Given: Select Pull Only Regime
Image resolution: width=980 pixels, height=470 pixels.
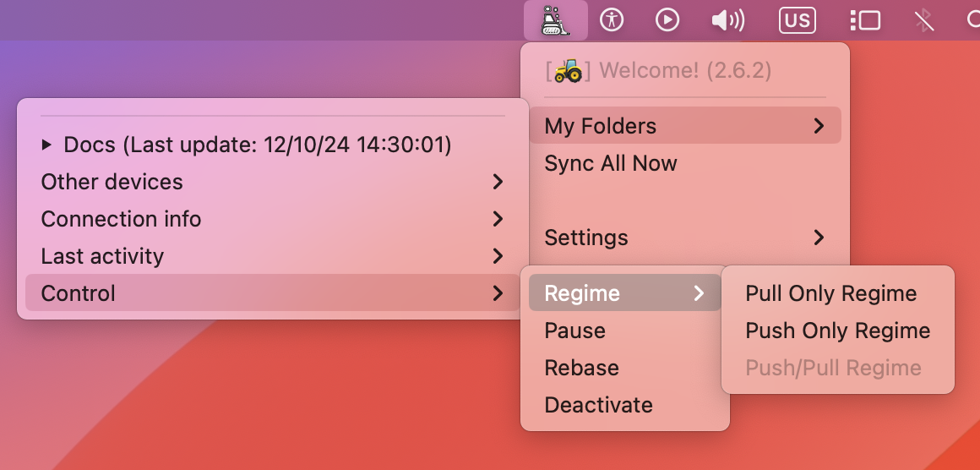Looking at the screenshot, I should [x=837, y=292].
